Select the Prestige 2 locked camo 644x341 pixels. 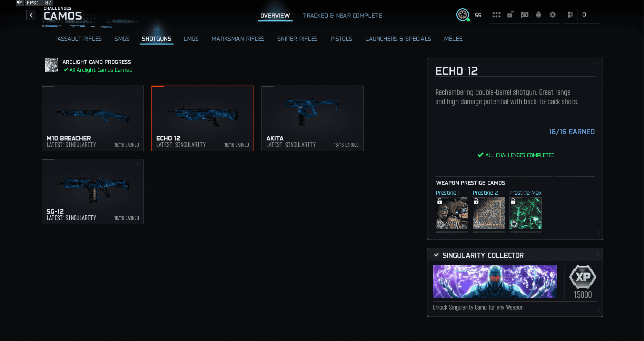[489, 213]
